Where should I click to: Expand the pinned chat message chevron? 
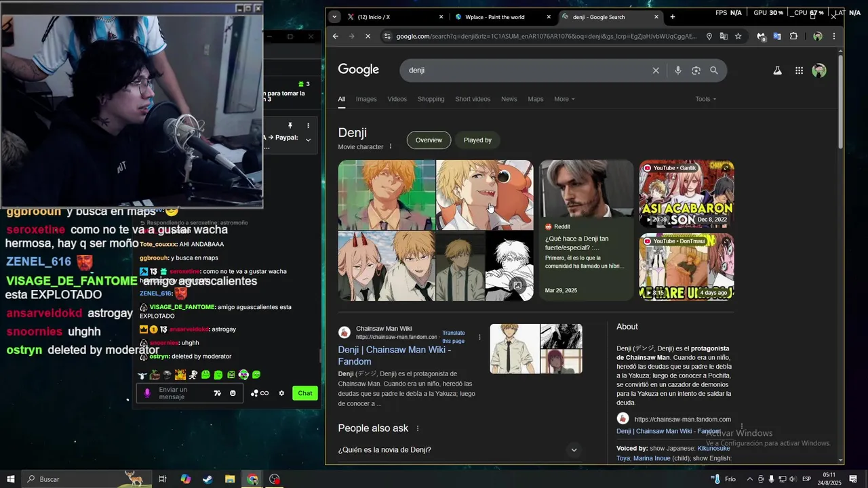(308, 140)
